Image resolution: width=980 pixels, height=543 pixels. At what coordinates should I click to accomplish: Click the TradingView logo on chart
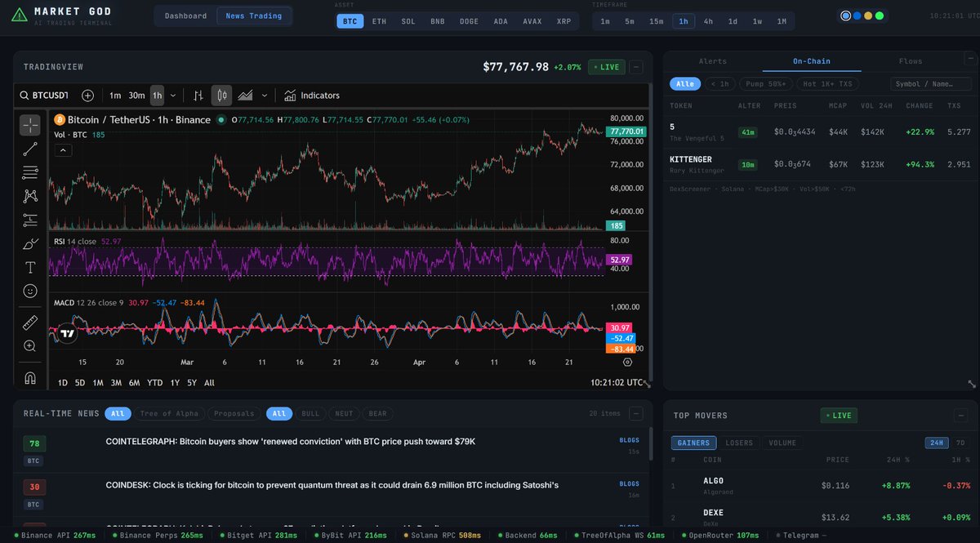[68, 333]
